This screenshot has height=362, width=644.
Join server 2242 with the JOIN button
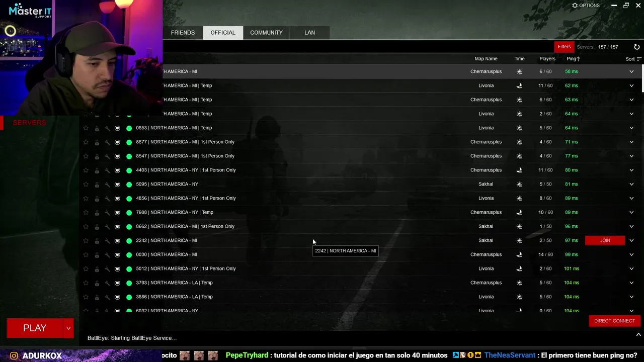click(x=605, y=240)
